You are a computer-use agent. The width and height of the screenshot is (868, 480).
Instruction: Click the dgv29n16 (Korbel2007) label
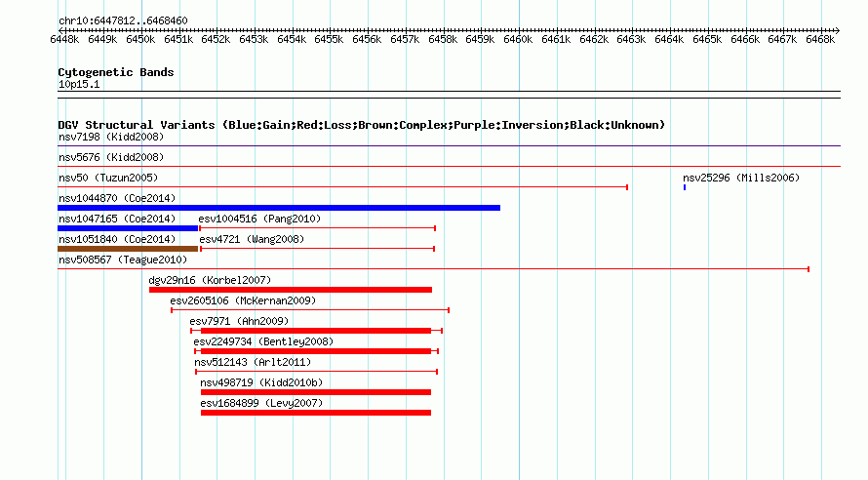click(x=210, y=280)
